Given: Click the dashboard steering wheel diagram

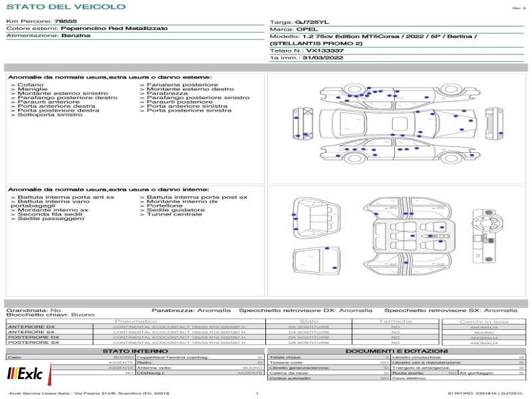Looking at the screenshot, I should click(488, 236).
